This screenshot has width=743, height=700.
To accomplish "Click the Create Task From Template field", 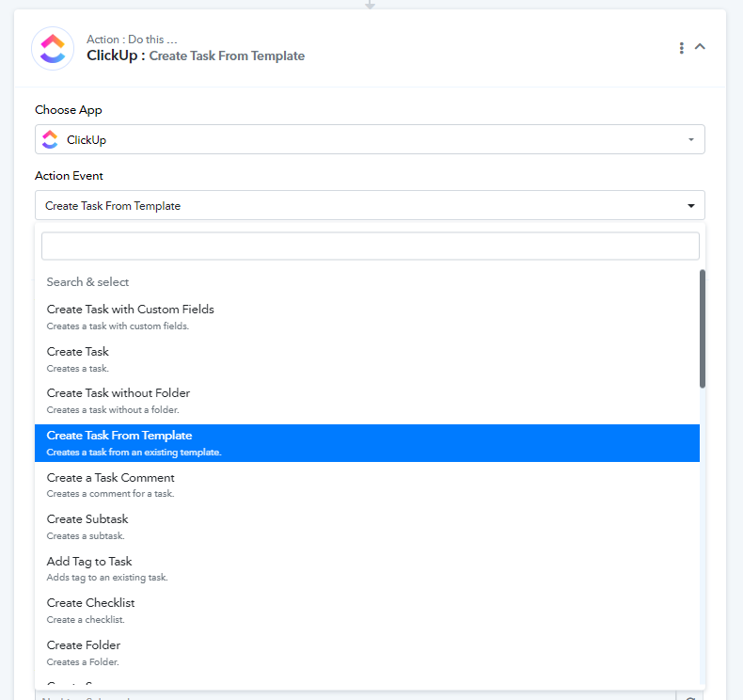I will 370,205.
